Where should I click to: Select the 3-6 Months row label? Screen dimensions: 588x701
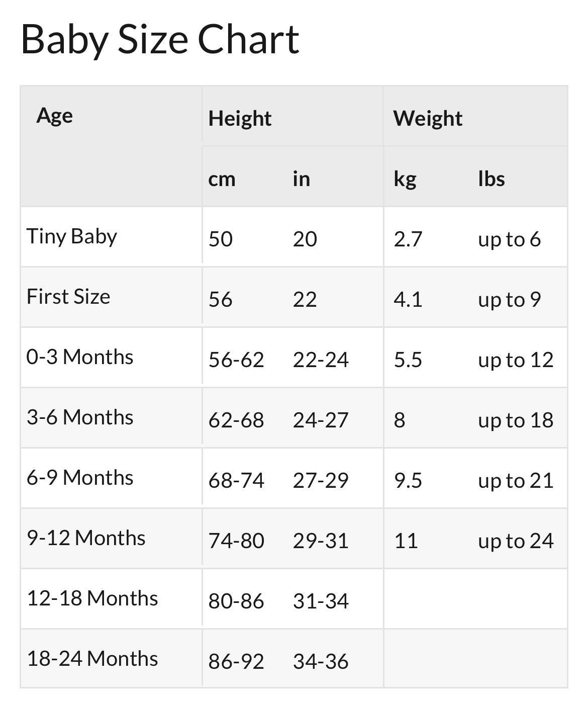tap(80, 417)
